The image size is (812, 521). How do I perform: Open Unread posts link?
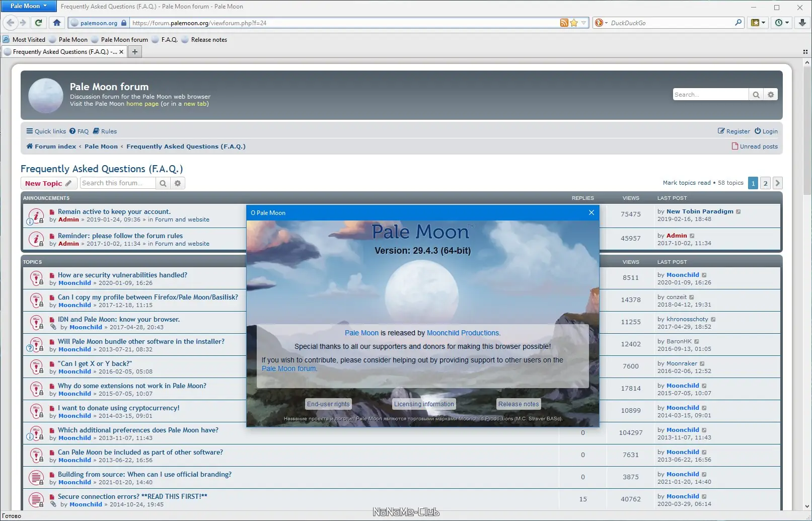[755, 146]
